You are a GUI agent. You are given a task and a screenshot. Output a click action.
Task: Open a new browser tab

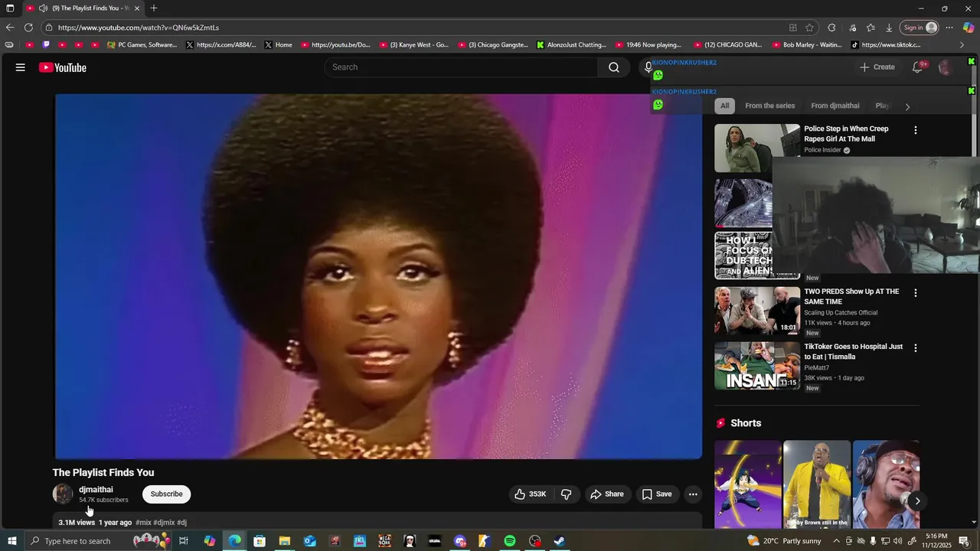[x=154, y=8]
